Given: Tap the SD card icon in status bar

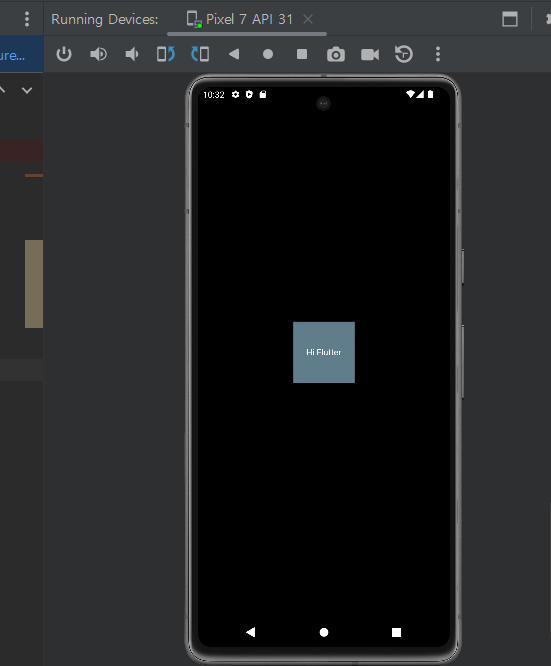Looking at the screenshot, I should [263, 94].
